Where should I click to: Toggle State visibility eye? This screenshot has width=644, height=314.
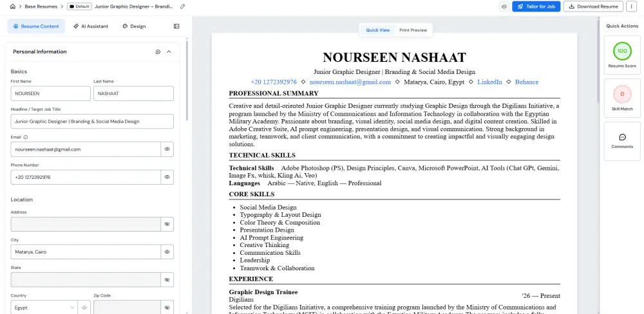(x=167, y=279)
